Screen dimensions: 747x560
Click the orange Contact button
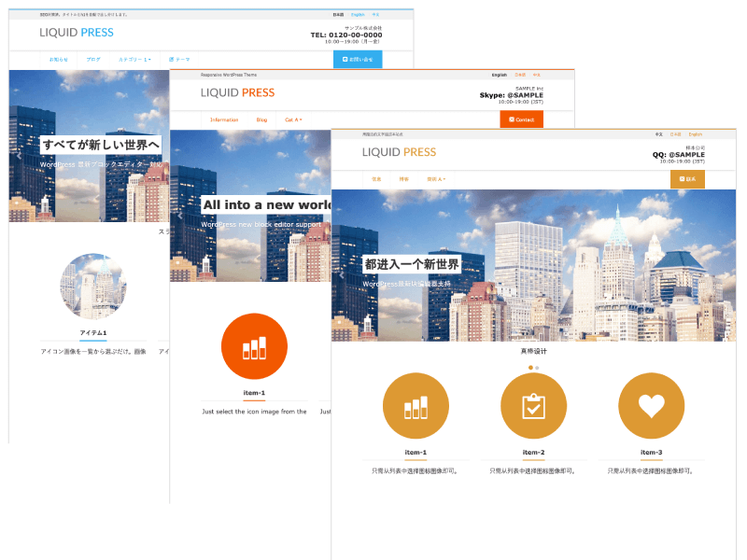522,119
